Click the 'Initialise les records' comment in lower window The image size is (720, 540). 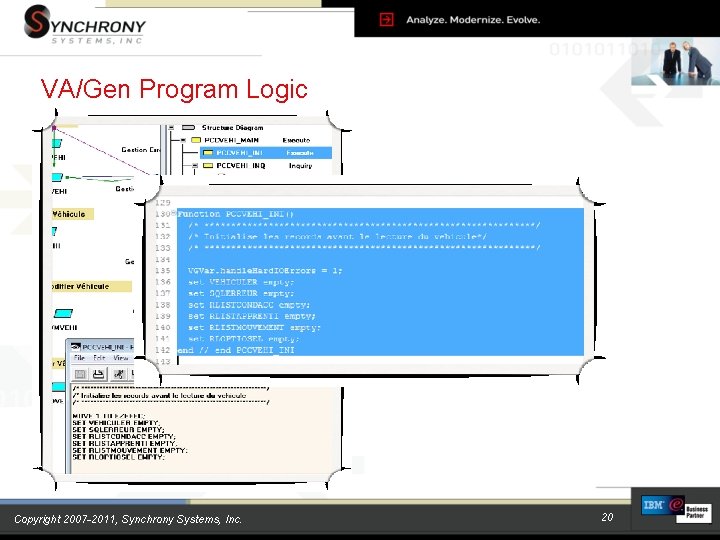tap(159, 395)
